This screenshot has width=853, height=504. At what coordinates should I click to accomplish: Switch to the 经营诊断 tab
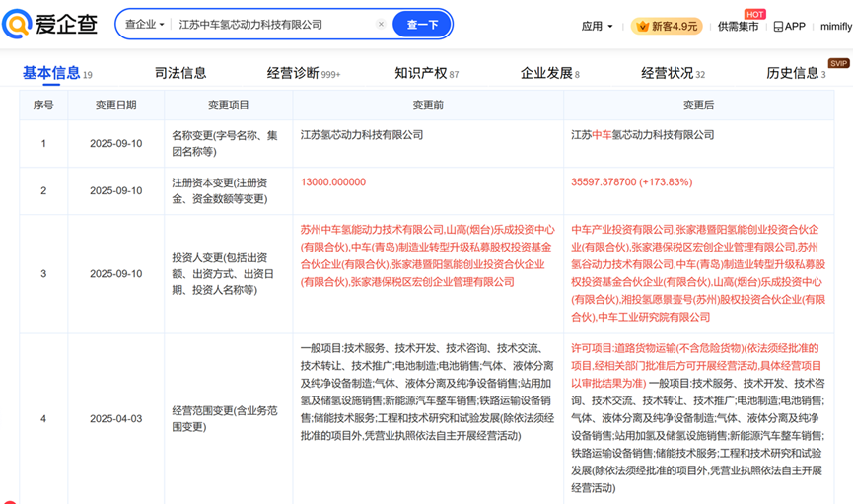tap(293, 73)
